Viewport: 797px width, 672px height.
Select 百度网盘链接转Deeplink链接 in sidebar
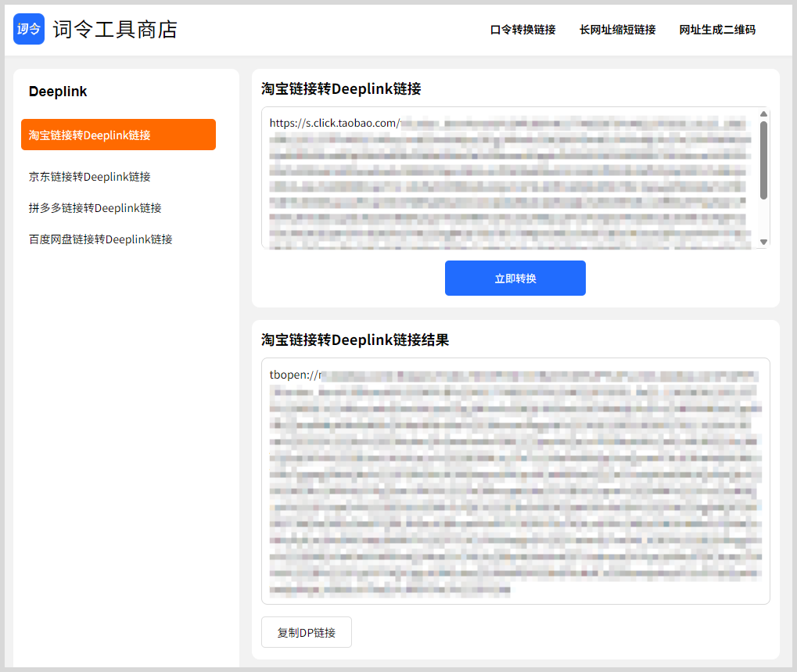(x=101, y=239)
